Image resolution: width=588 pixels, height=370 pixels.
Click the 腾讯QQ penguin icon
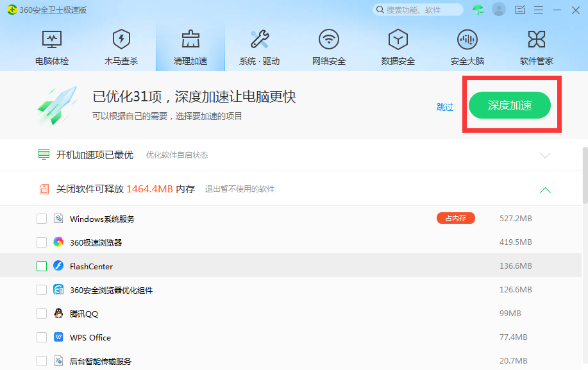click(58, 313)
